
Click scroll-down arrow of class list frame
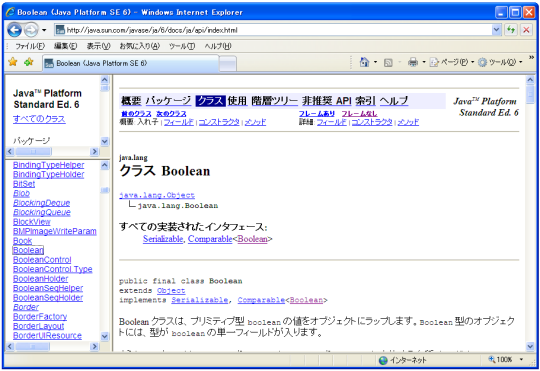(104, 336)
